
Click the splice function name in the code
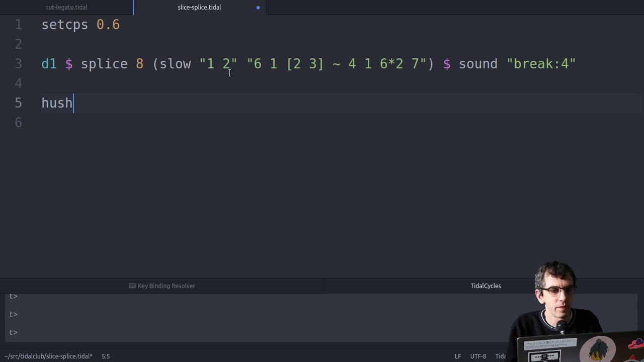tap(104, 64)
